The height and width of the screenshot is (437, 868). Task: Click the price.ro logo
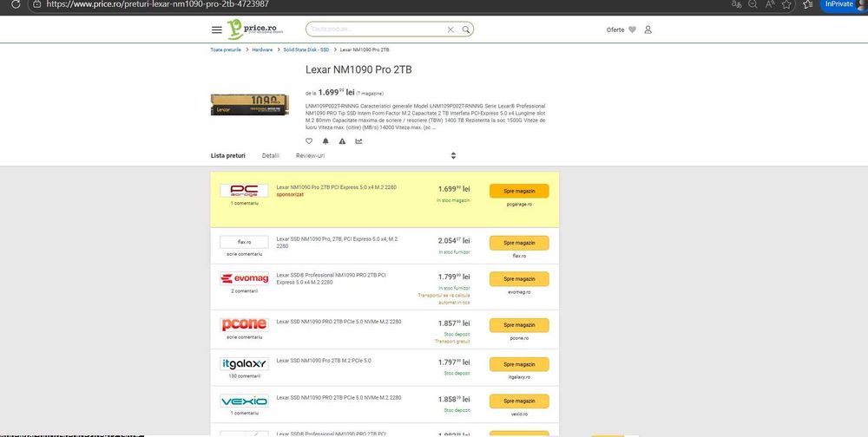click(x=254, y=29)
